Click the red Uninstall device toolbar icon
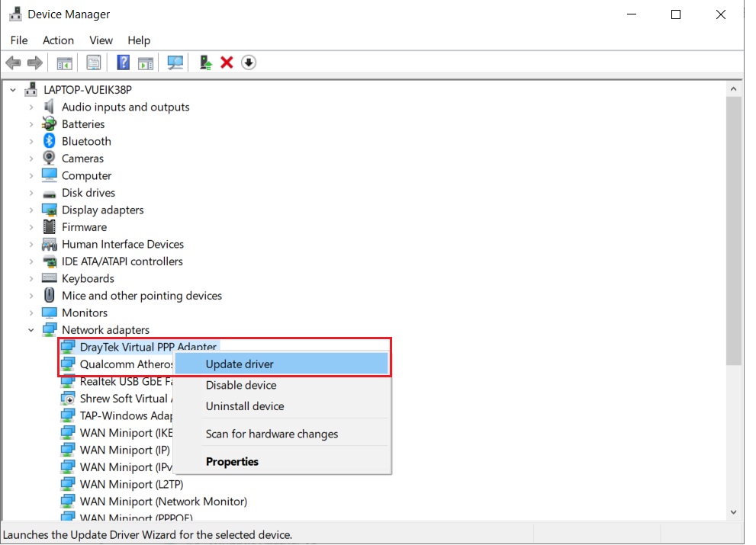The width and height of the screenshot is (756, 545). coord(227,62)
